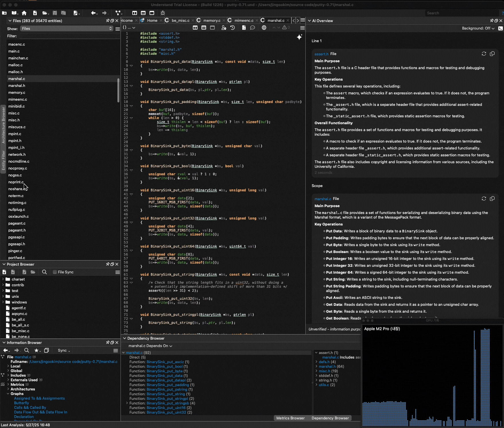The image size is (504, 428).
Task: Click the find-in-file icon in editor toolbar
Action: (x=244, y=28)
